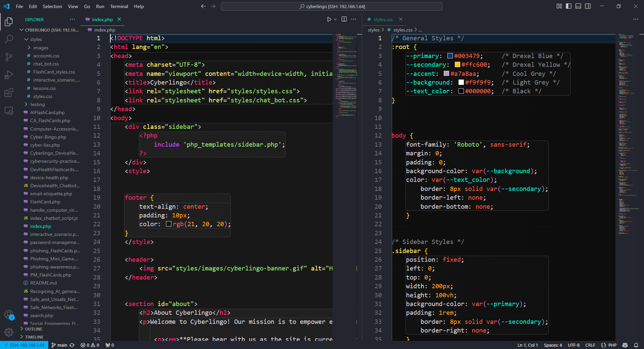Image resolution: width=644 pixels, height=349 pixels.
Task: Click the Run file play icon
Action: point(329,19)
